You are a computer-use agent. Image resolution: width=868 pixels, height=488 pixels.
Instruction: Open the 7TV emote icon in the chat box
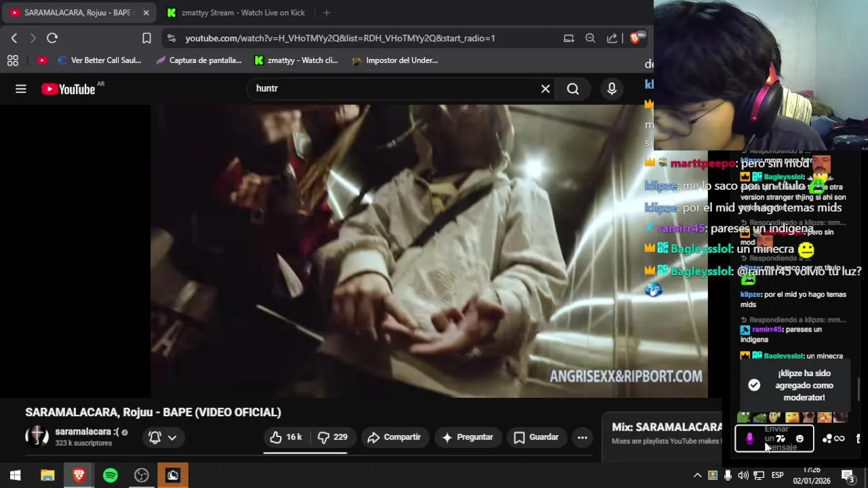(x=781, y=439)
